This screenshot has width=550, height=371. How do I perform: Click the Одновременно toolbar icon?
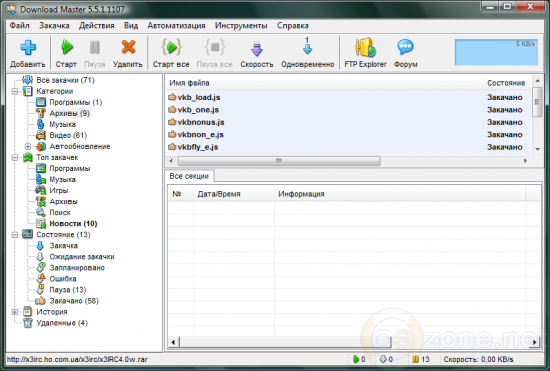pos(307,46)
